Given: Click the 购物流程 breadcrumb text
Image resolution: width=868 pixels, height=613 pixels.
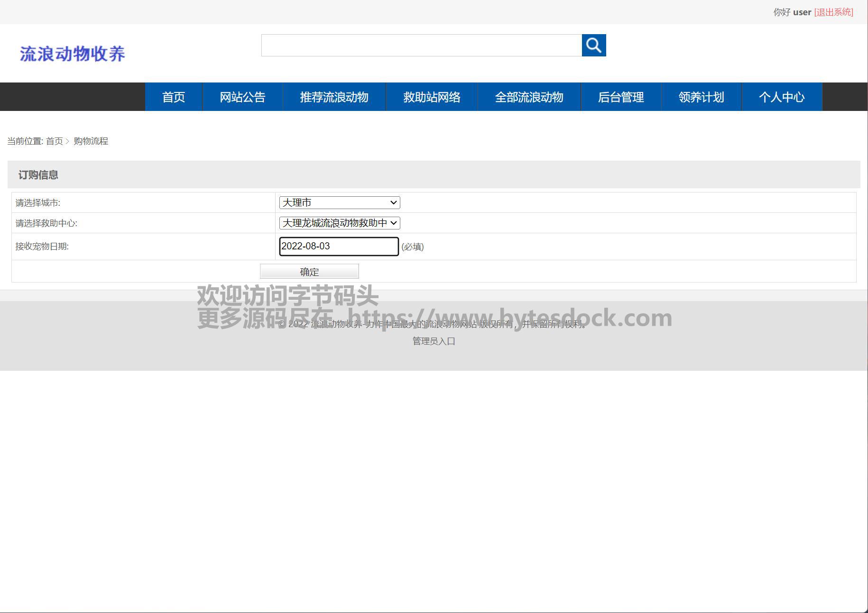Looking at the screenshot, I should (x=91, y=141).
